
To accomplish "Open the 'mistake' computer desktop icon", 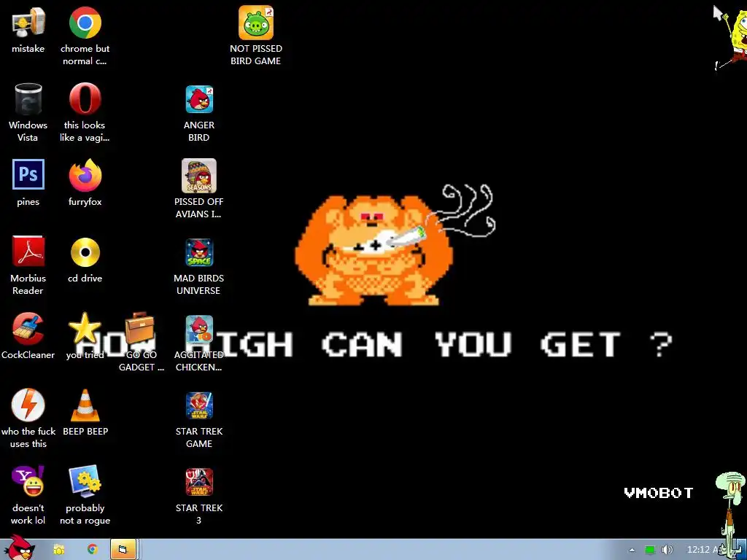I will tap(28, 23).
